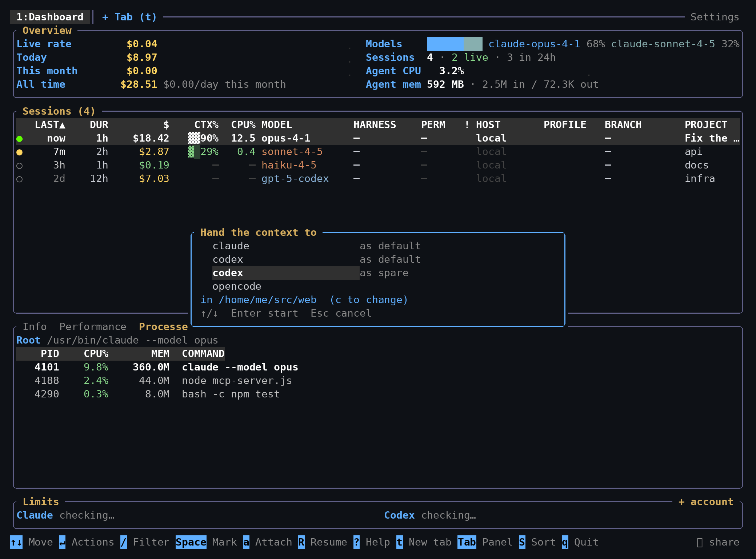Choose 'codex as default' in handoff dialog
This screenshot has width=756, height=559.
tap(316, 259)
